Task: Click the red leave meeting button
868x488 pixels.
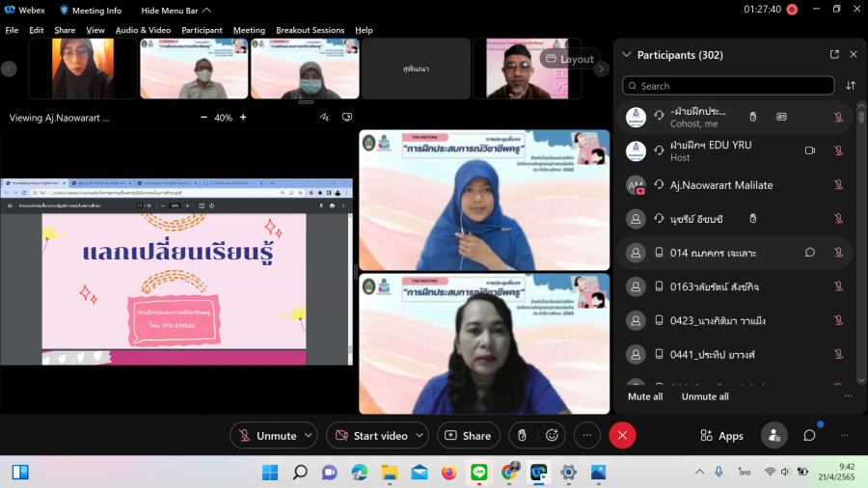Action: click(622, 436)
